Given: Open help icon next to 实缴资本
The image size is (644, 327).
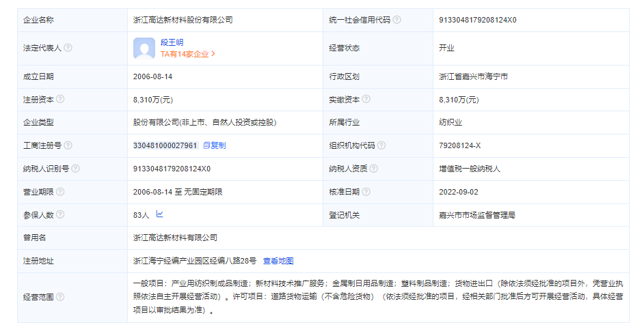Looking at the screenshot, I should pyautogui.click(x=366, y=99).
